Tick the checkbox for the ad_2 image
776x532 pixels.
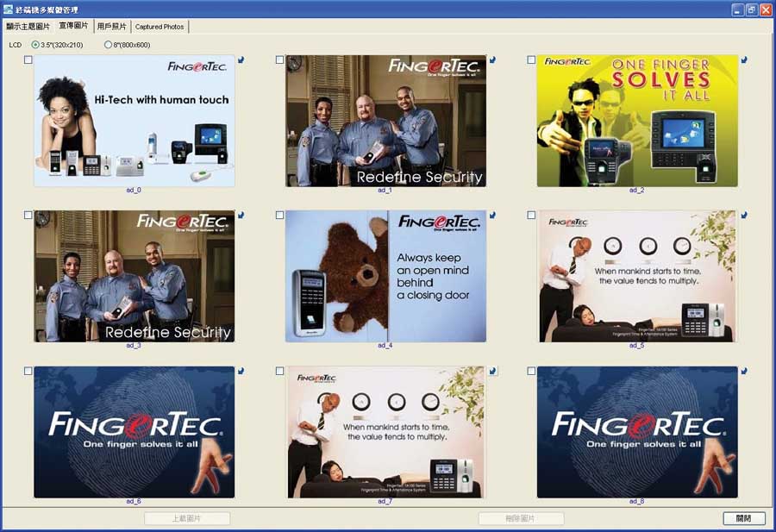click(531, 59)
